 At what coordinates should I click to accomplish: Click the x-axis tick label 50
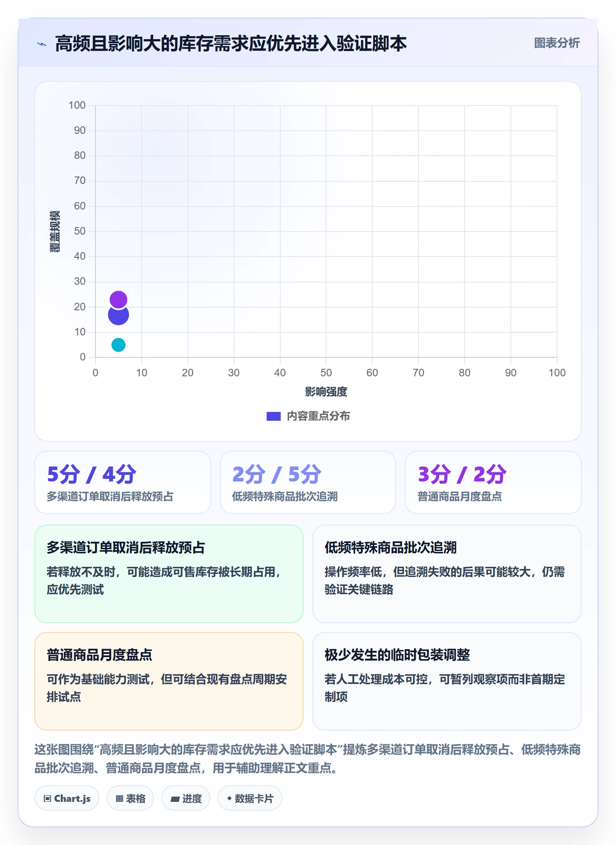(326, 373)
